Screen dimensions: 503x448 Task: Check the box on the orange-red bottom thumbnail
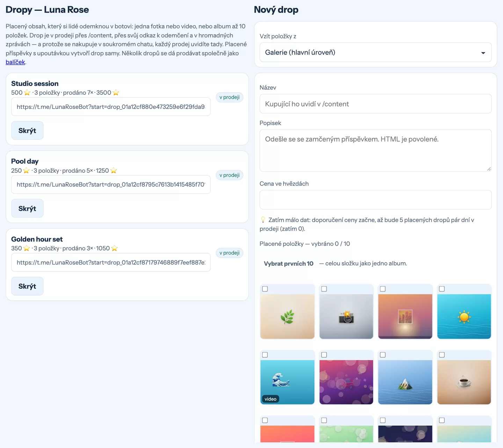[x=265, y=420]
